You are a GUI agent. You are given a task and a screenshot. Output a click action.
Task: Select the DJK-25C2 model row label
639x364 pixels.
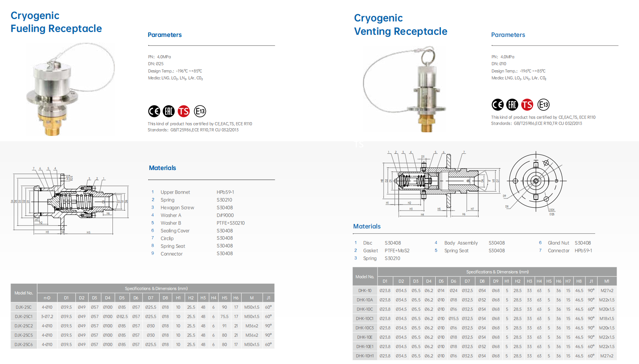[x=24, y=326]
